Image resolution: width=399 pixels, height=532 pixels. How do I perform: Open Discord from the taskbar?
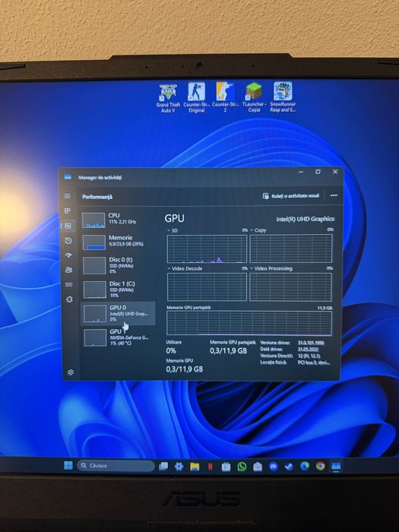tap(274, 467)
